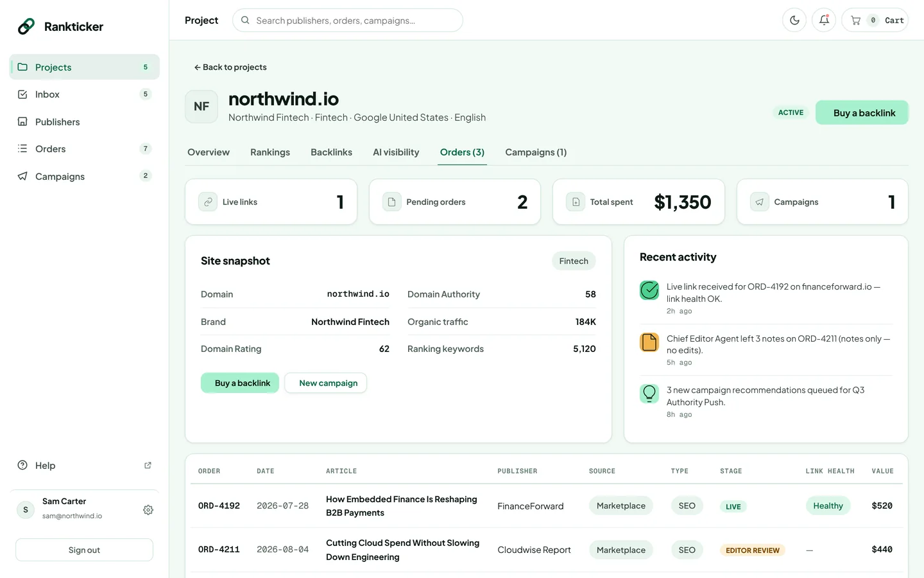Open Projects in the sidebar
Viewport: 924px width, 578px height.
(x=85, y=67)
